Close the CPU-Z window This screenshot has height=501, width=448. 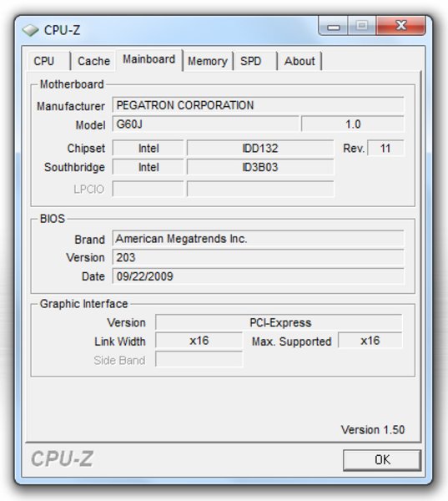[401, 26]
